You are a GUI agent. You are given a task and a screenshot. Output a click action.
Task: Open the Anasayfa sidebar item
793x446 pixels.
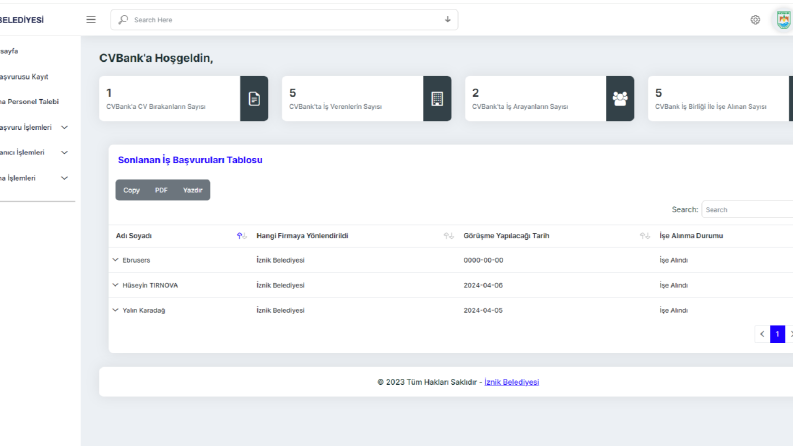(x=9, y=51)
